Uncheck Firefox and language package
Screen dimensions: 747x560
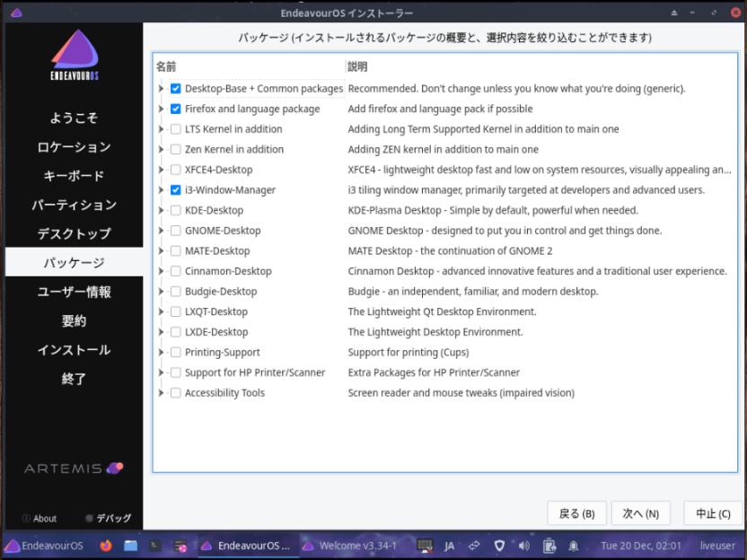coord(176,109)
